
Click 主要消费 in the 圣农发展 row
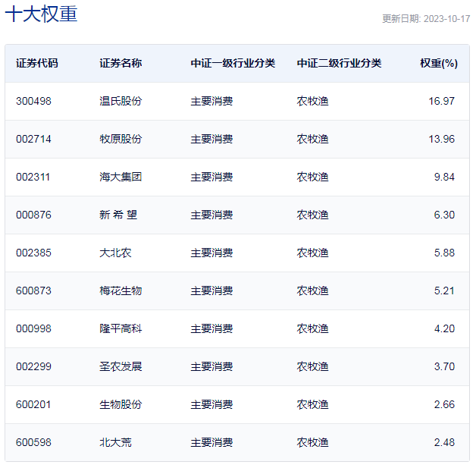(x=211, y=366)
